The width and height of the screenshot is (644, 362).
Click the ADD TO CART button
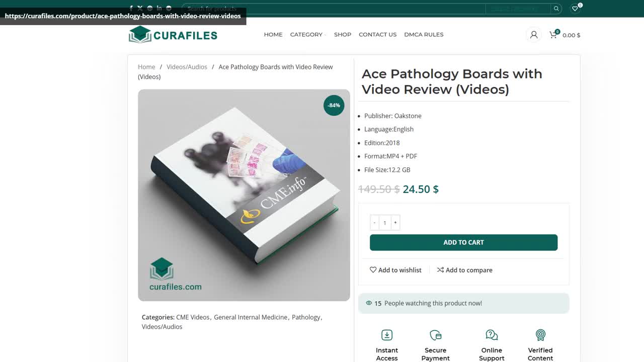click(463, 242)
